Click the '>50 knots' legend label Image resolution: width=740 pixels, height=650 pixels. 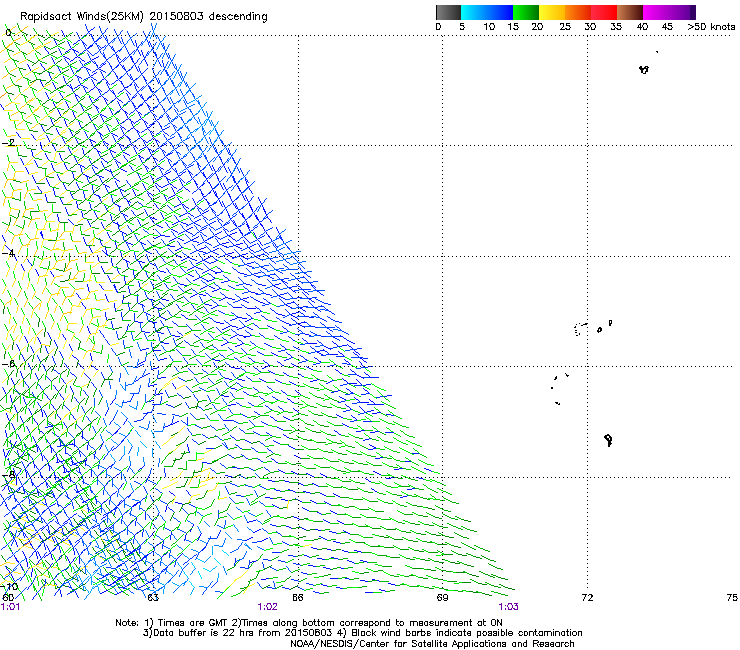click(x=711, y=27)
